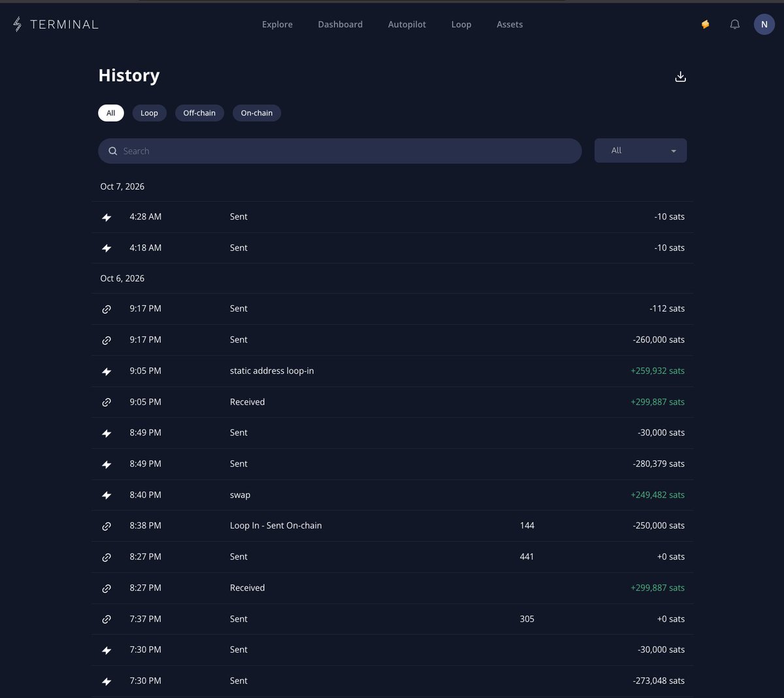This screenshot has width=784, height=698.
Task: Click the 305 value in 7:37 PM row
Action: [x=527, y=619]
